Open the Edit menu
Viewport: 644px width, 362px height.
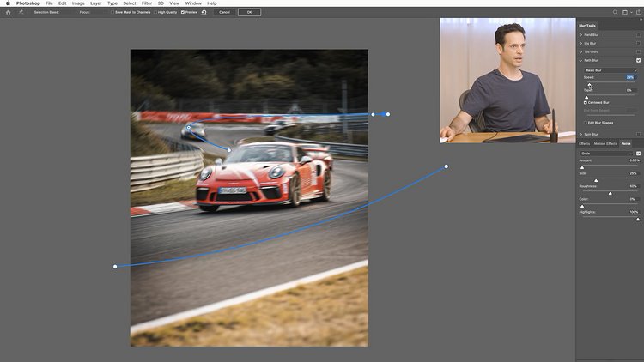pyautogui.click(x=62, y=3)
